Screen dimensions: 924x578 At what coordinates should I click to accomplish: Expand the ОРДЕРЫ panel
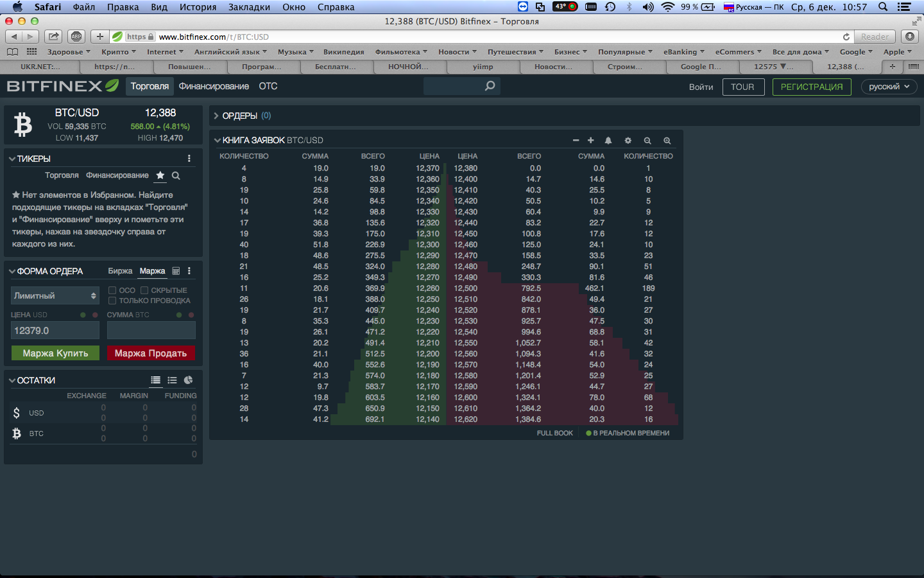[243, 116]
